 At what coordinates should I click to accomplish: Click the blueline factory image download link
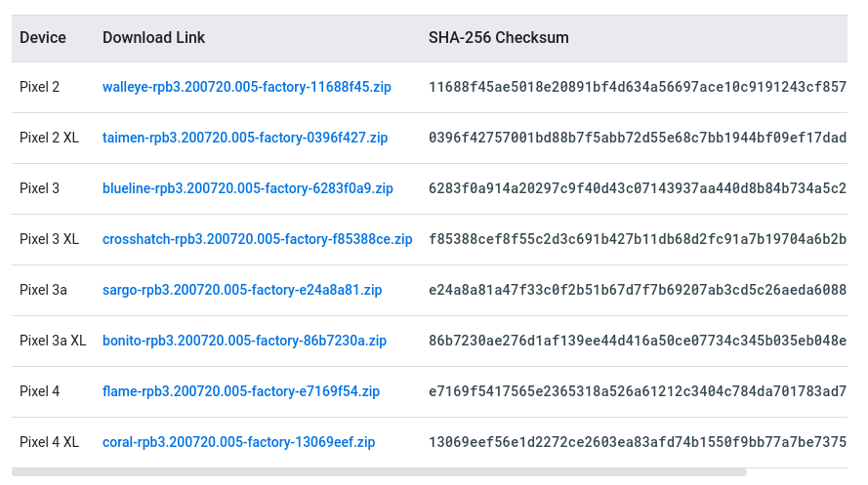pyautogui.click(x=247, y=188)
